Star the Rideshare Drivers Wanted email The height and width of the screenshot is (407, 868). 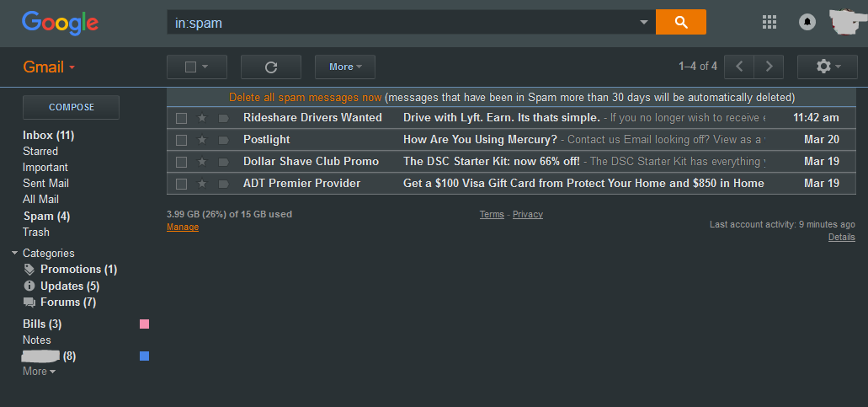click(202, 118)
